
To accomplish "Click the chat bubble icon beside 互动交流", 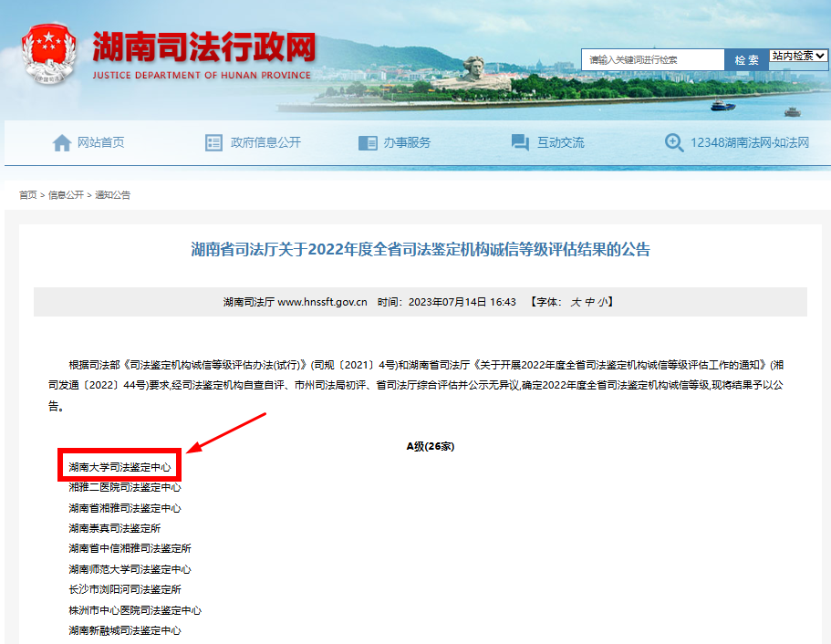I will point(520,142).
